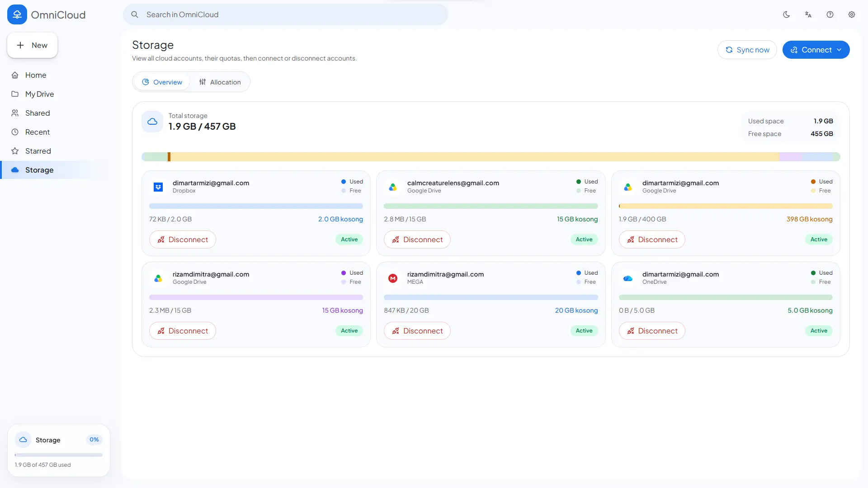Focus the Search in OmniCloud field
Image resolution: width=868 pixels, height=488 pixels.
click(286, 14)
